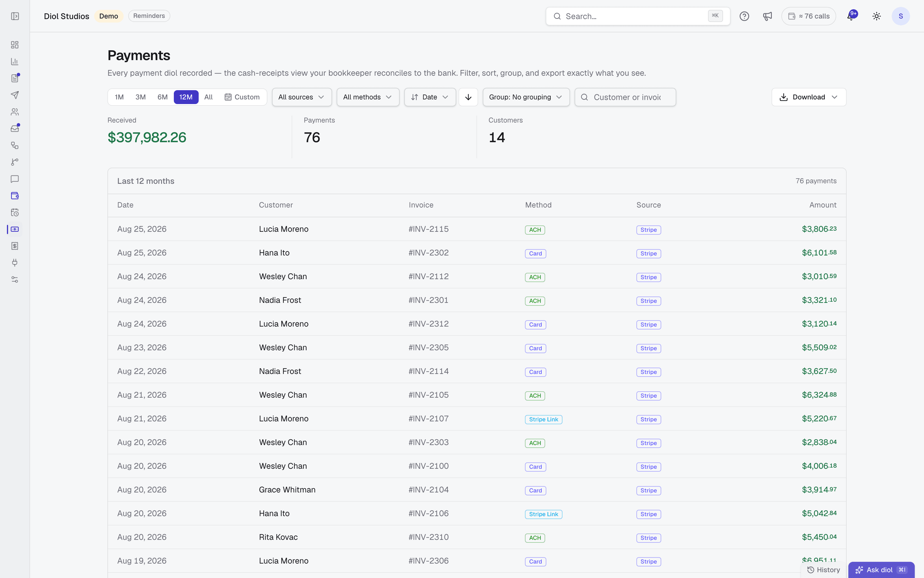The height and width of the screenshot is (578, 924).
Task: Open the git branch icon in sidebar
Action: [x=15, y=162]
